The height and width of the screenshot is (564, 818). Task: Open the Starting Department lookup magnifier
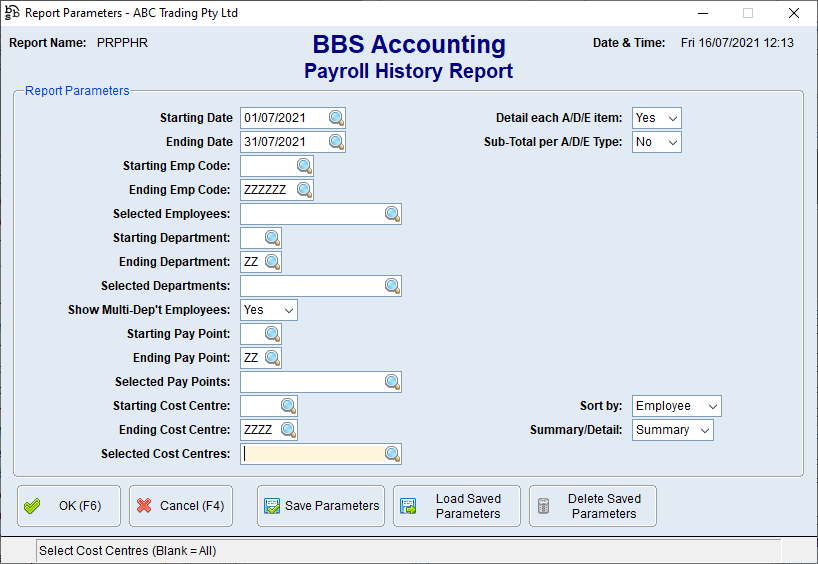(272, 238)
